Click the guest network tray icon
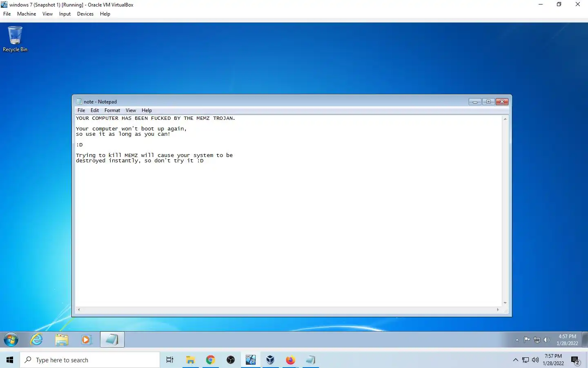Image resolution: width=588 pixels, height=368 pixels. 537,340
